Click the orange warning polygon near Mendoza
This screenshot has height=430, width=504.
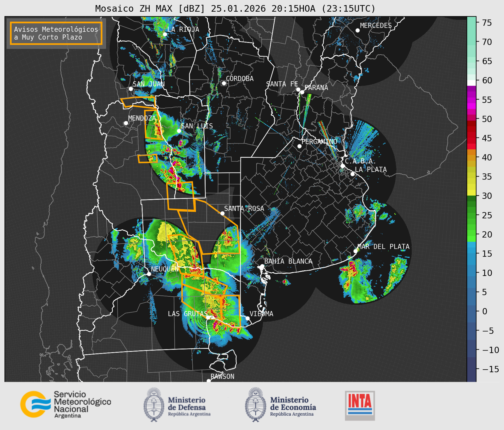(x=154, y=125)
